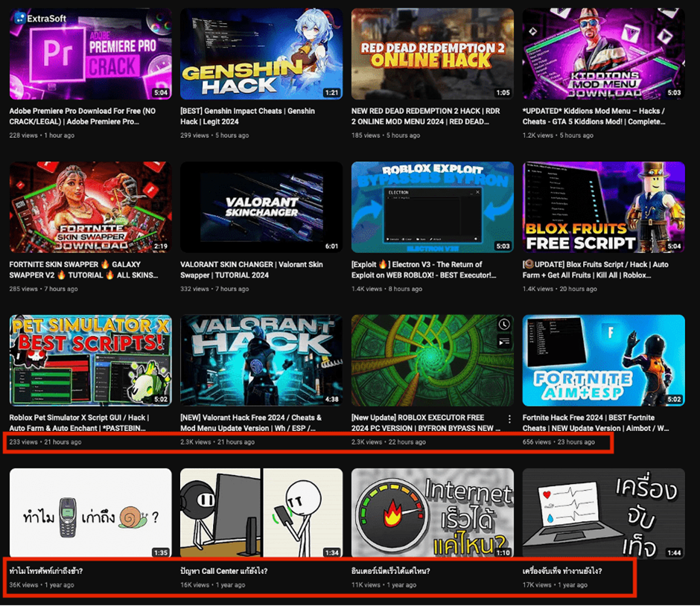Open the green spiral Roblox Executor thumbnail
Viewport: 700px width, 606px height.
pos(432,360)
